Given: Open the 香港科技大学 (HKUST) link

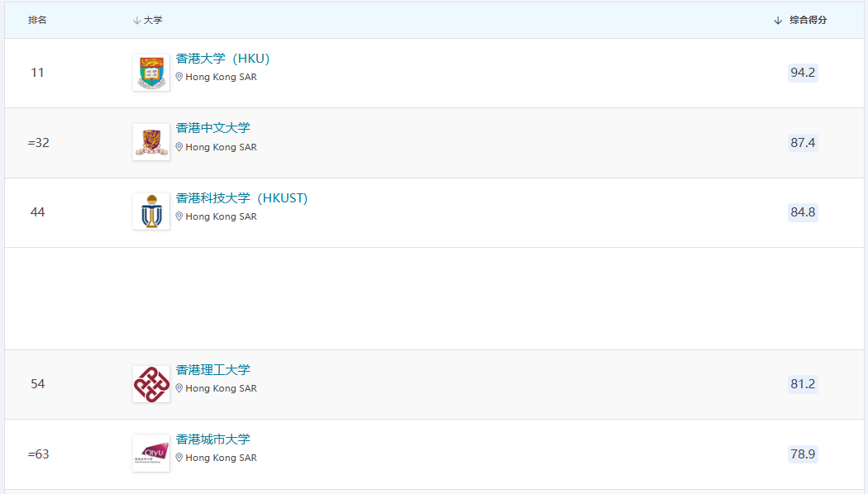Looking at the screenshot, I should [x=241, y=198].
